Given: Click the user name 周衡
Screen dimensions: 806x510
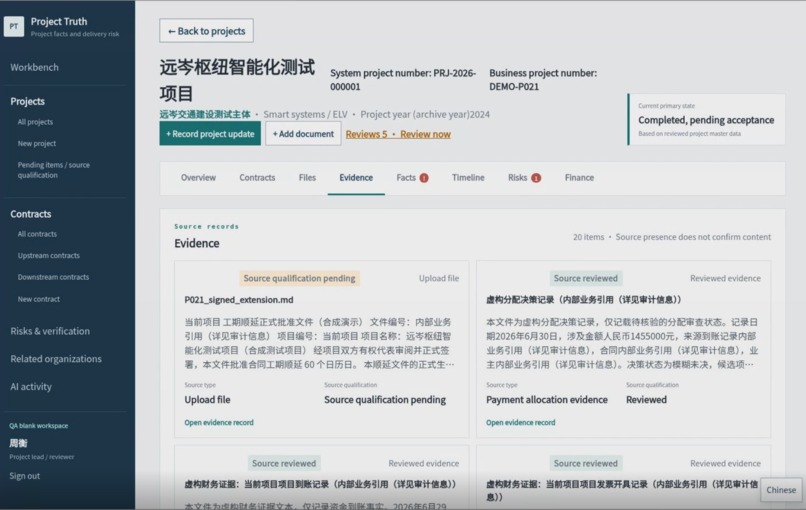Looking at the screenshot, I should tap(19, 443).
